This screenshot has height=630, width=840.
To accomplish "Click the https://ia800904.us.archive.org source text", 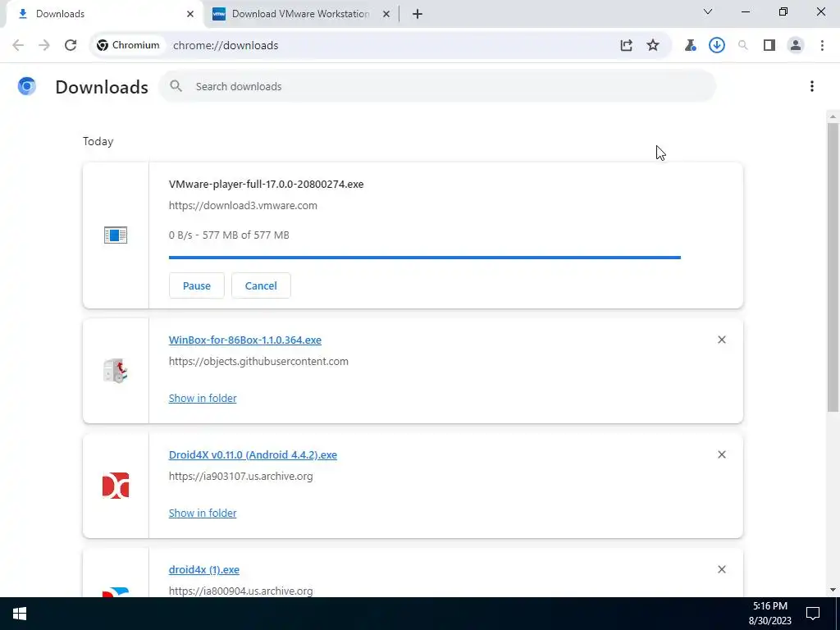I will (240, 591).
